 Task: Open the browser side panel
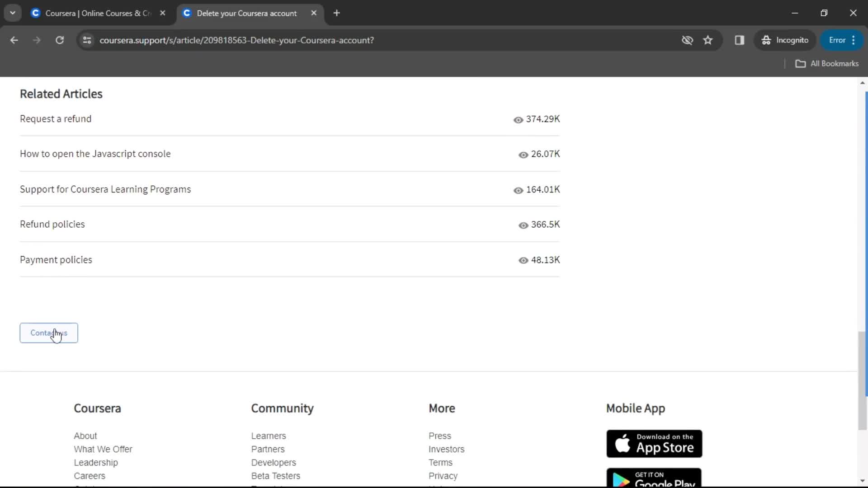[x=740, y=40]
